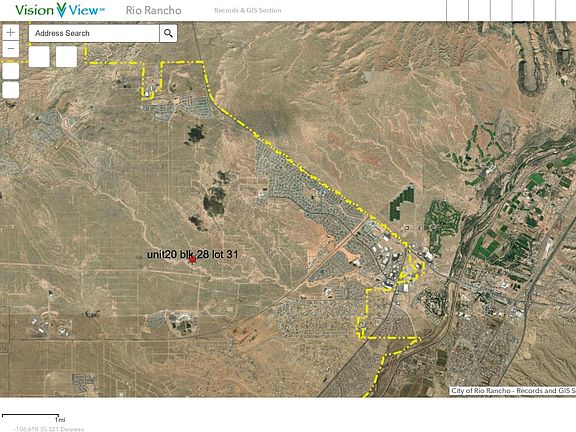The width and height of the screenshot is (576, 432).
Task: Zoom out with the minus button
Action: 11,49
